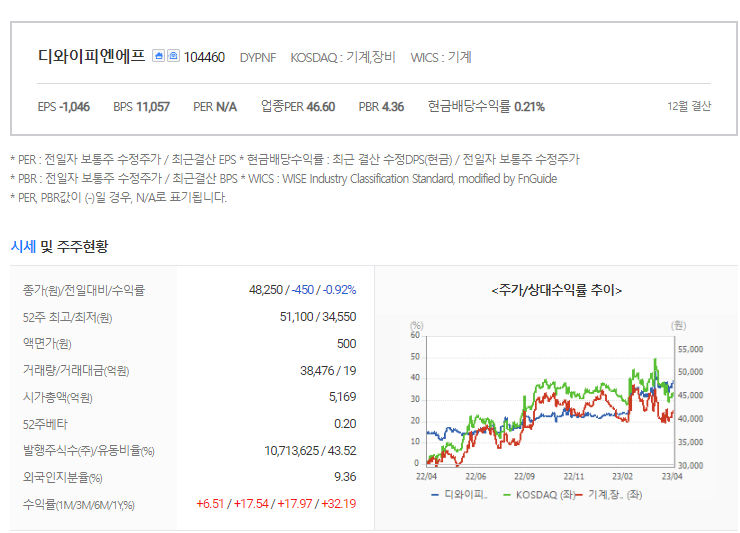
Task: Click the stock price chart plot area
Action: click(x=550, y=401)
